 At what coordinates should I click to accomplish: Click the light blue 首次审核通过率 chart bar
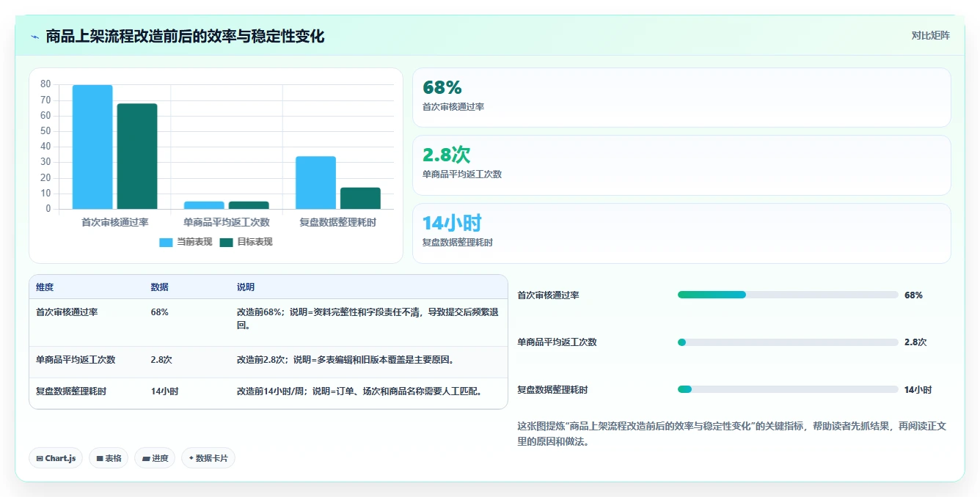[92, 147]
